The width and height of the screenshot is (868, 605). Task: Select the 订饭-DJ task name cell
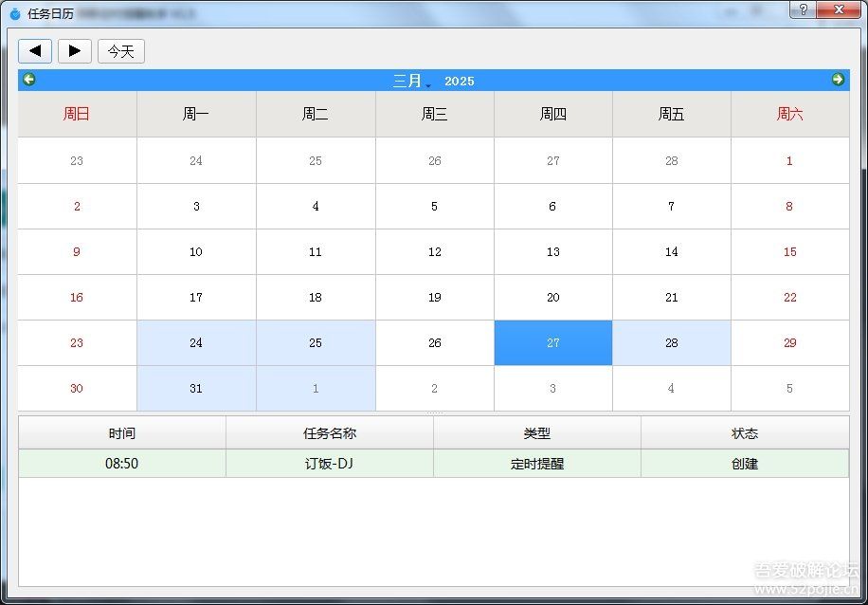point(330,463)
